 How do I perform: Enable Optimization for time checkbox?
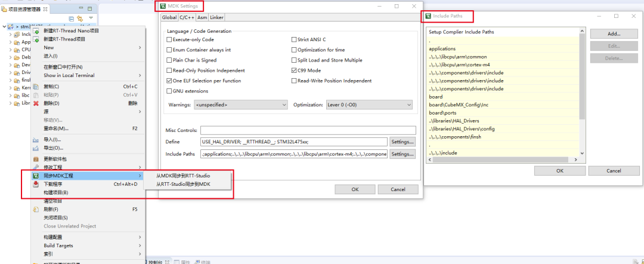(294, 50)
